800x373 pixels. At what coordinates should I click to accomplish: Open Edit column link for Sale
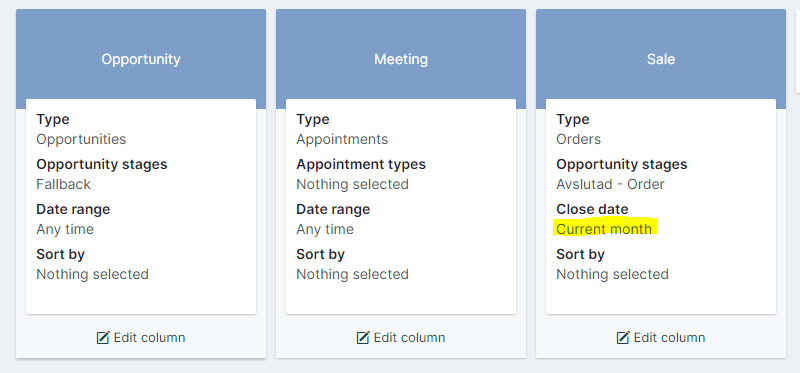[661, 338]
